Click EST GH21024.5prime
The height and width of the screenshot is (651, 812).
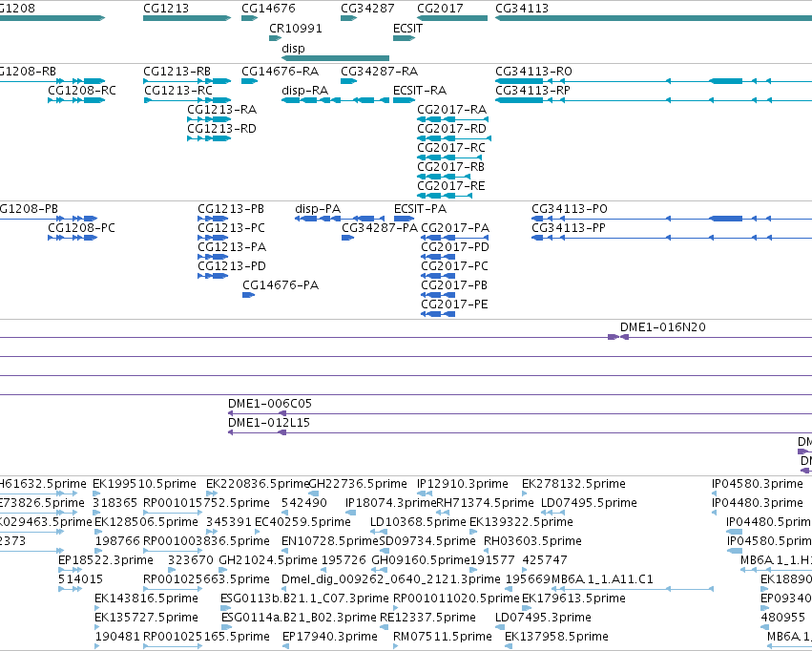coord(268,560)
